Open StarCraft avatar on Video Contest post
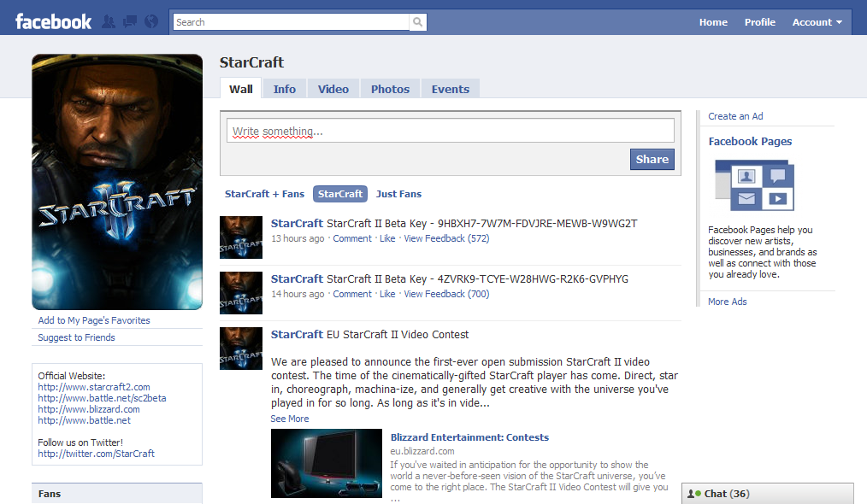This screenshot has height=504, width=867. (x=241, y=349)
